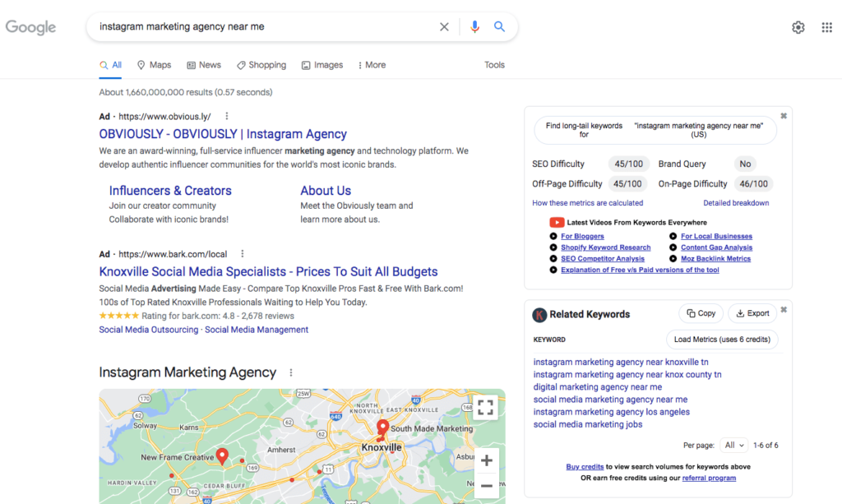Open options menu for obvious.ly ad
This screenshot has width=842, height=504.
[227, 116]
